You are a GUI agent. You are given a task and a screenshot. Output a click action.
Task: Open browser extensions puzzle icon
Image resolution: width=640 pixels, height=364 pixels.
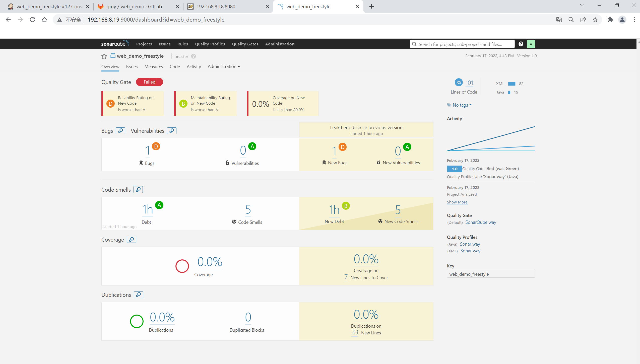[610, 20]
